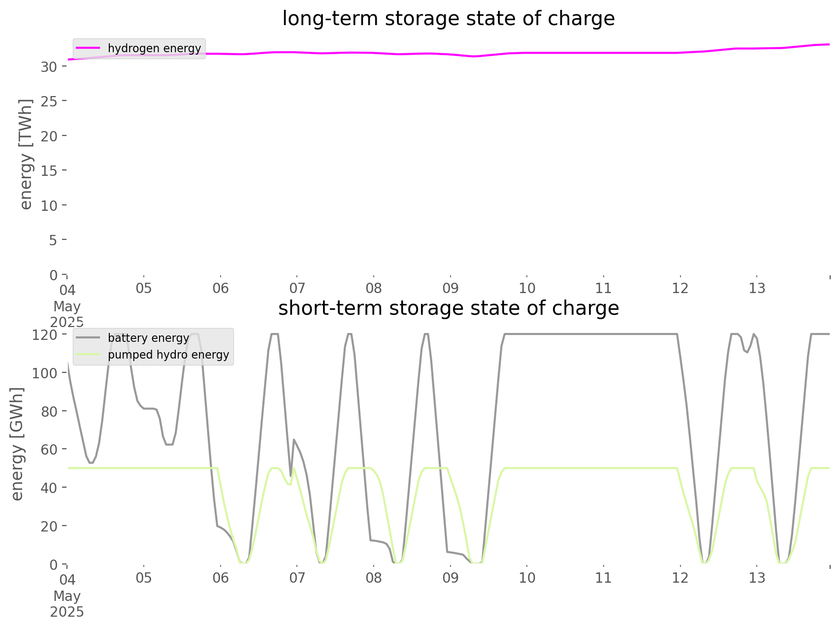Click the '10' date tick on the top chart

527,288
